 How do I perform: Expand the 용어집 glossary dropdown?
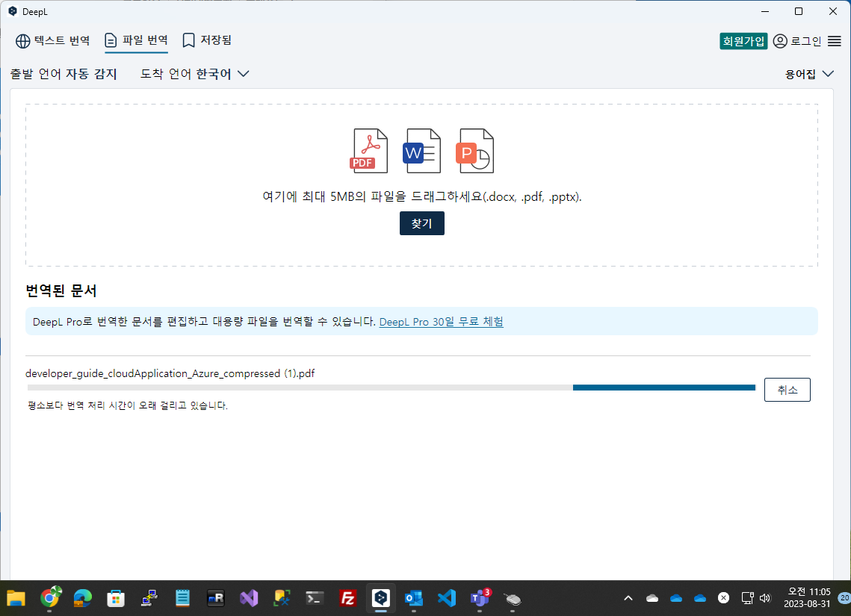(809, 74)
